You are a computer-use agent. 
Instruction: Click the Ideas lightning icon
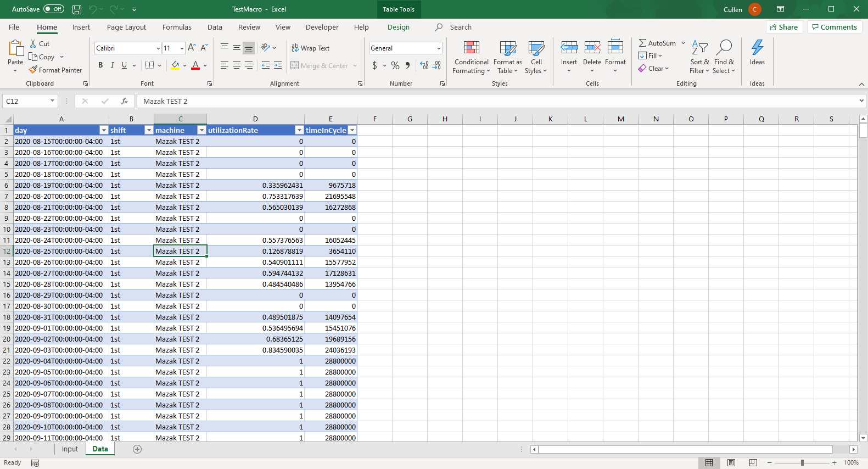pos(757,48)
